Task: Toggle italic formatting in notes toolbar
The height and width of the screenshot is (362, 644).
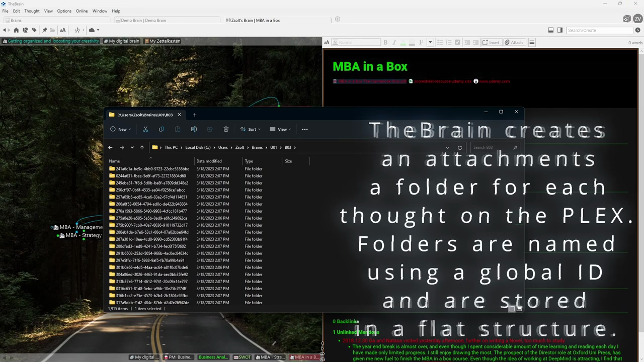Action: click(394, 42)
